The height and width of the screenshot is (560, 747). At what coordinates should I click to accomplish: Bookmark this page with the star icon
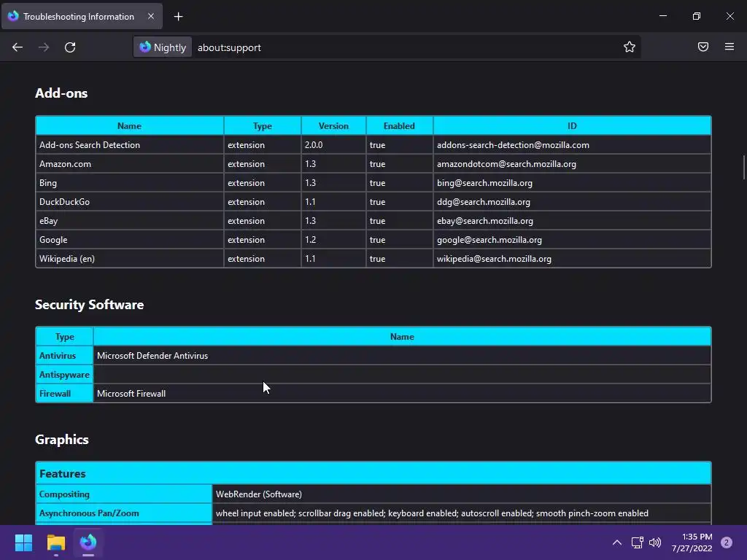630,47
